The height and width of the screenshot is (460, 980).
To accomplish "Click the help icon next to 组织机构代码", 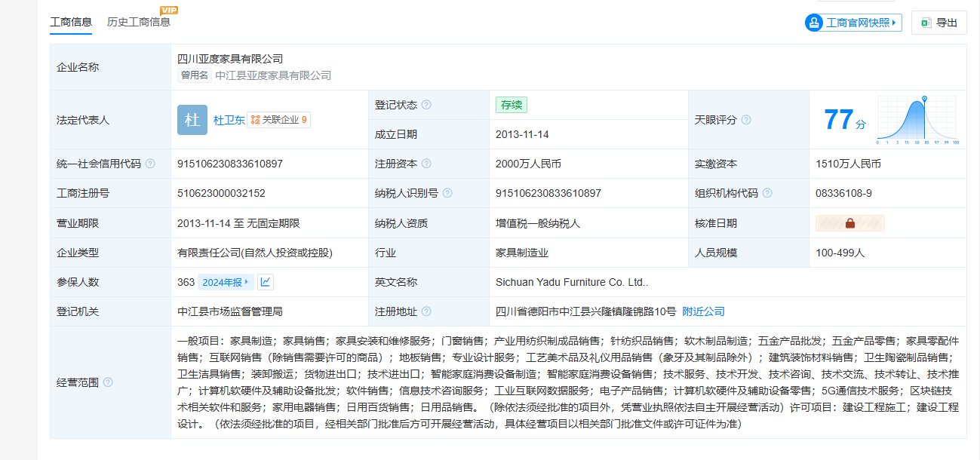I will click(x=767, y=193).
